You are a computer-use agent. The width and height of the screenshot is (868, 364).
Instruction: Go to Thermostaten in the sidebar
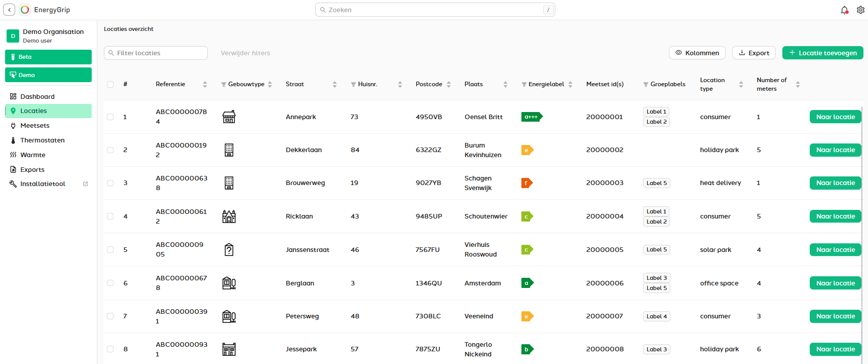(x=42, y=140)
